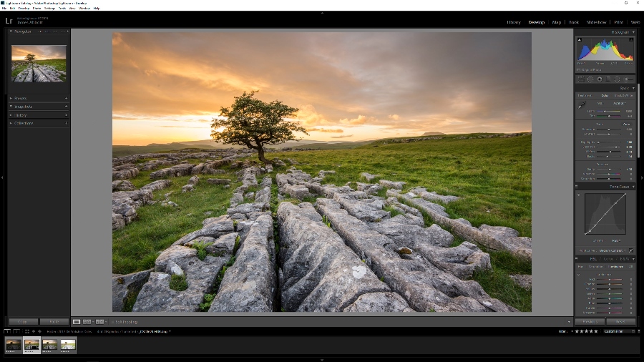Toggle highlight clipping indicator in histogram
Screen dimensions: 644x362
coord(631,40)
